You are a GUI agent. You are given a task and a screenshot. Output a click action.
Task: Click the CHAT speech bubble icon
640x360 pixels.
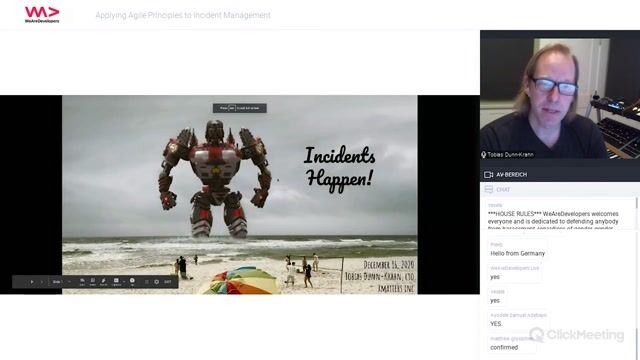(x=489, y=189)
